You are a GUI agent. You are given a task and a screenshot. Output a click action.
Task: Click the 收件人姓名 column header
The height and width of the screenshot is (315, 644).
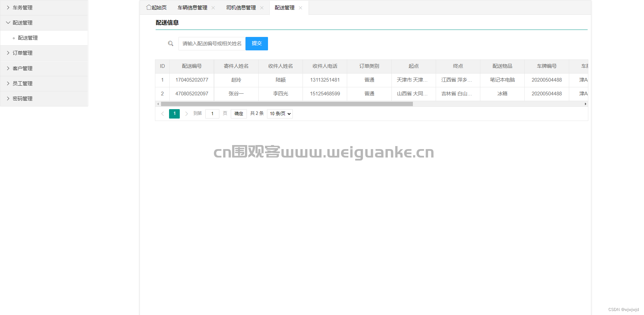[281, 66]
